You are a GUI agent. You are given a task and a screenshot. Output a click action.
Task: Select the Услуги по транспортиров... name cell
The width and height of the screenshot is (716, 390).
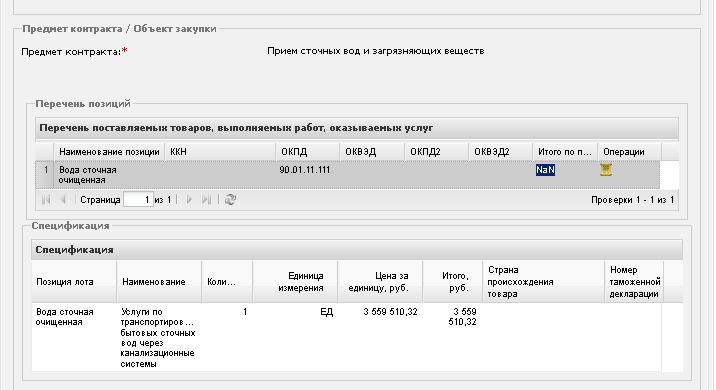(158, 338)
